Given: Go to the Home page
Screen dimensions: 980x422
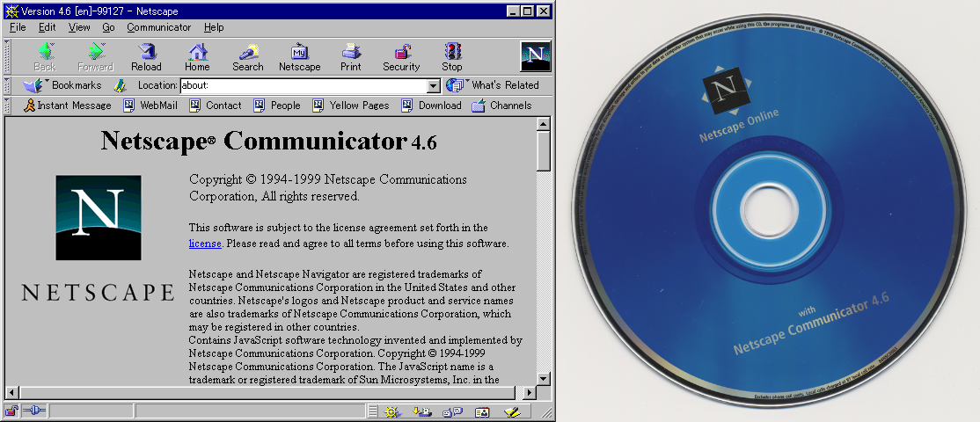Looking at the screenshot, I should point(198,57).
